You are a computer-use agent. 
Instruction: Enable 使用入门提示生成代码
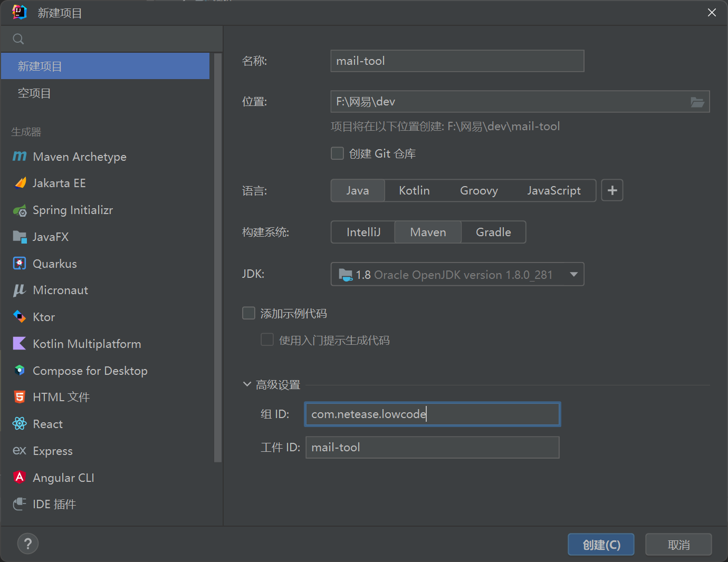tap(267, 340)
